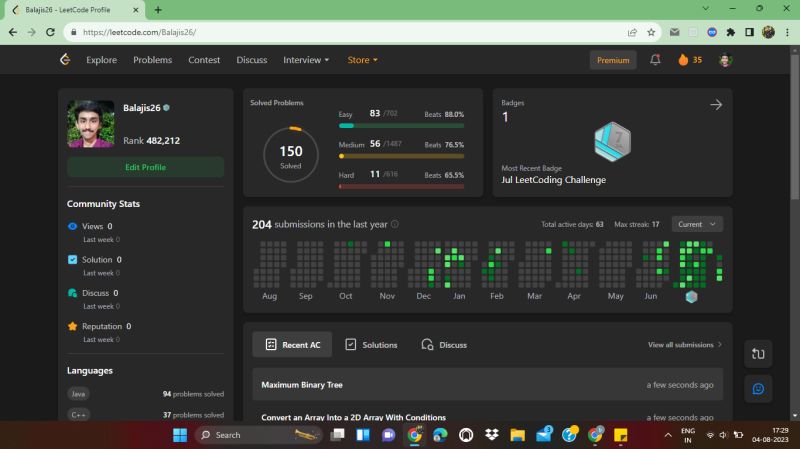Click the floating layout switch button
Screen dimensions: 800x449
(758, 354)
